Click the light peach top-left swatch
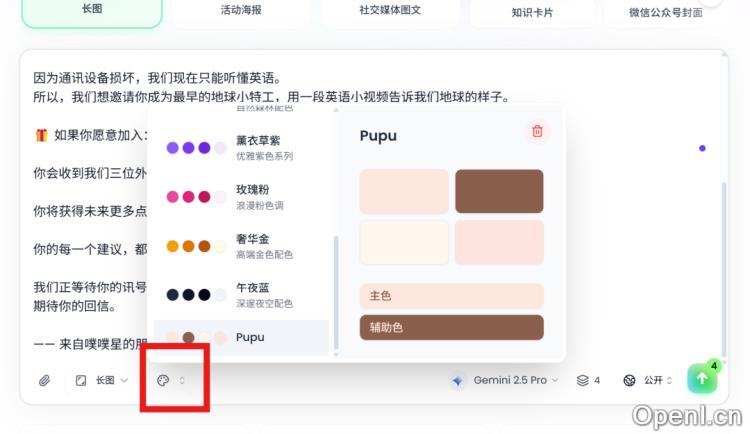The height and width of the screenshot is (434, 750). [404, 191]
